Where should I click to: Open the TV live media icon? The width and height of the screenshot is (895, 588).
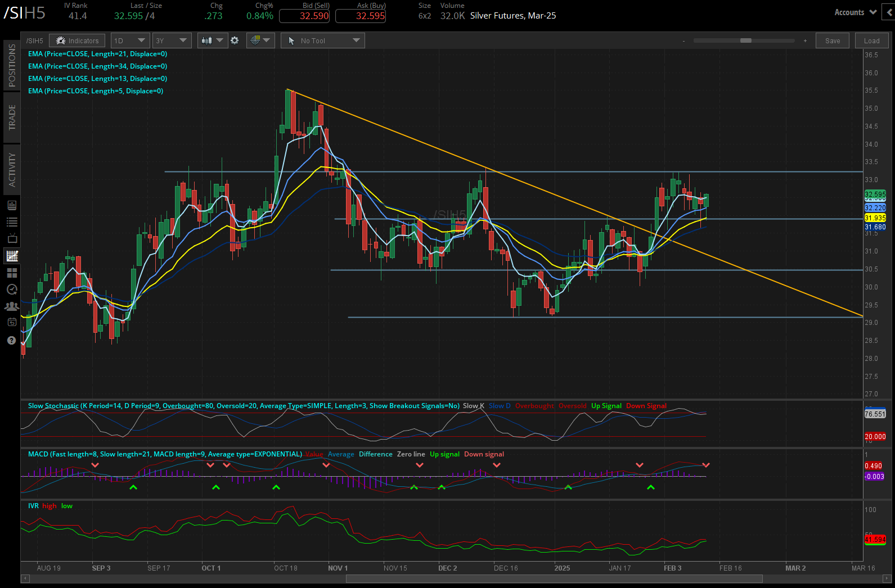pyautogui.click(x=12, y=239)
